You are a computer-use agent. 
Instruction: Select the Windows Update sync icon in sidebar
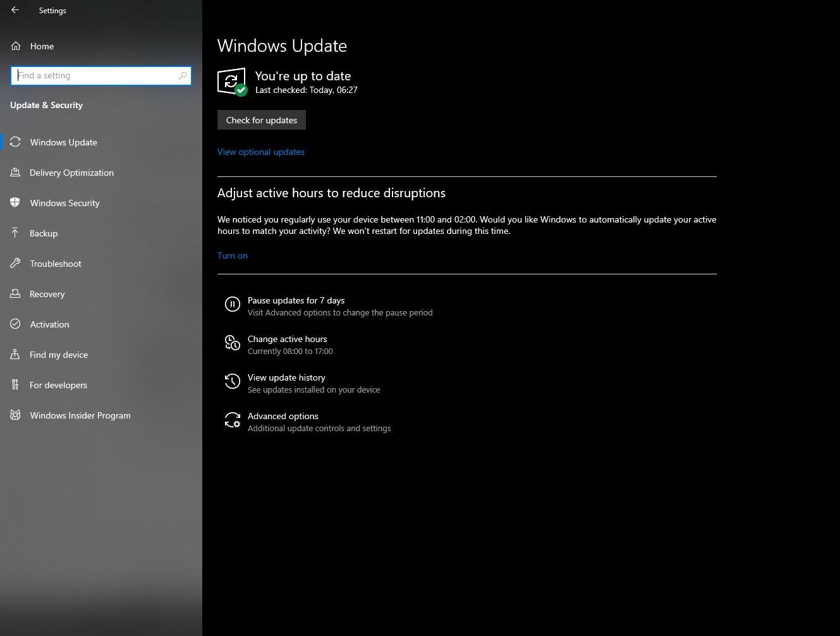tap(16, 142)
